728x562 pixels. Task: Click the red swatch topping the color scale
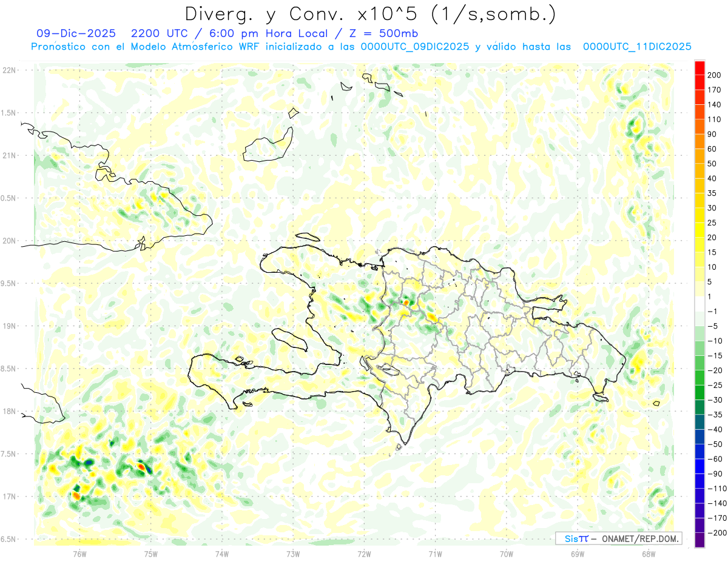click(x=699, y=68)
